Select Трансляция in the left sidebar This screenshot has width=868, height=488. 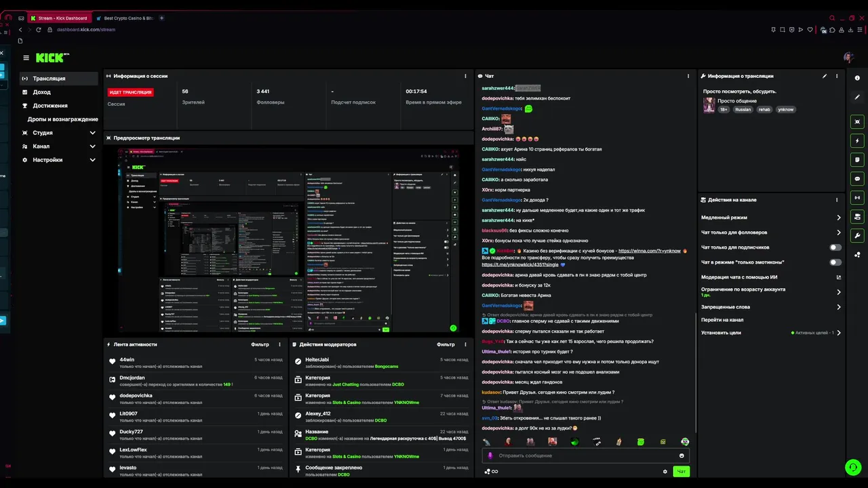(59, 79)
